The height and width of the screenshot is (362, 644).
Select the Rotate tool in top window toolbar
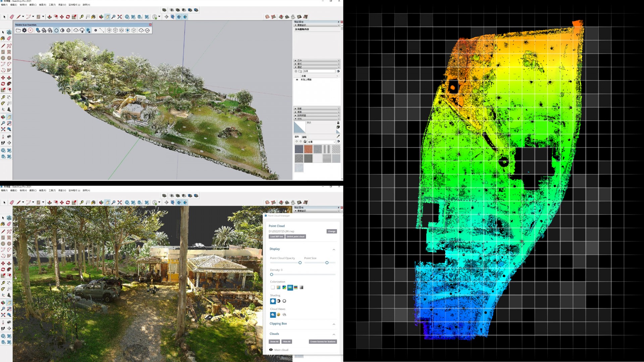68,17
